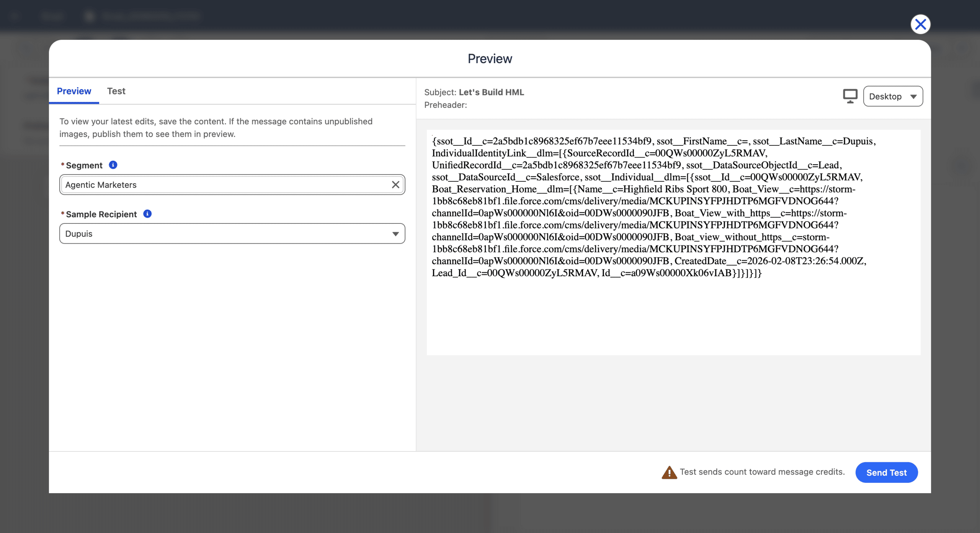Viewport: 980px width, 533px height.
Task: Open the Sample Recipient info icon
Action: pyautogui.click(x=147, y=214)
